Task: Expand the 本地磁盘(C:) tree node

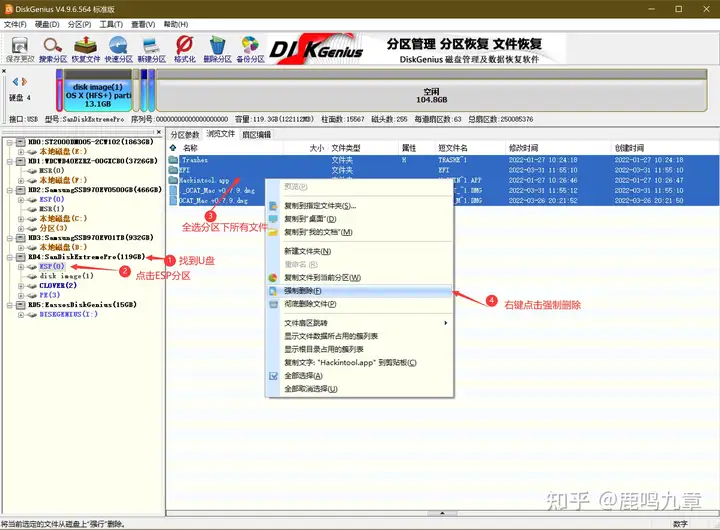Action: 21,219
